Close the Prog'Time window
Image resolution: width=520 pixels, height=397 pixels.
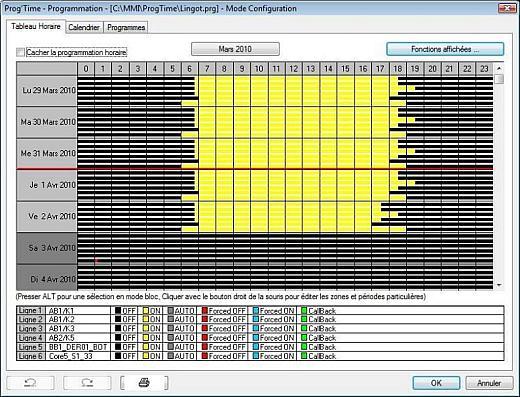pyautogui.click(x=507, y=8)
